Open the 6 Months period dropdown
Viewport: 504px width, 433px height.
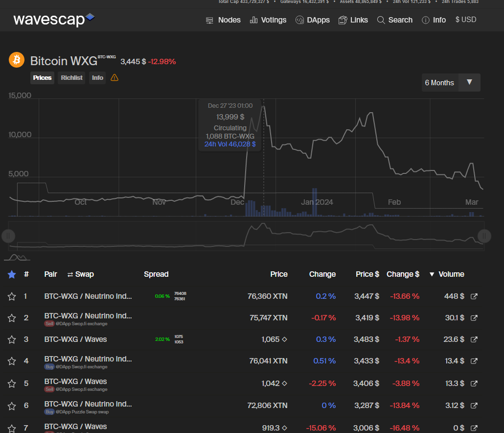(x=451, y=83)
